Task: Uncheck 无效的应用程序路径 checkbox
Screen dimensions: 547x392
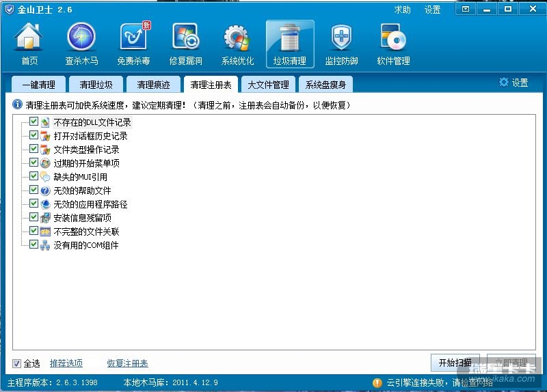Action: pos(34,203)
